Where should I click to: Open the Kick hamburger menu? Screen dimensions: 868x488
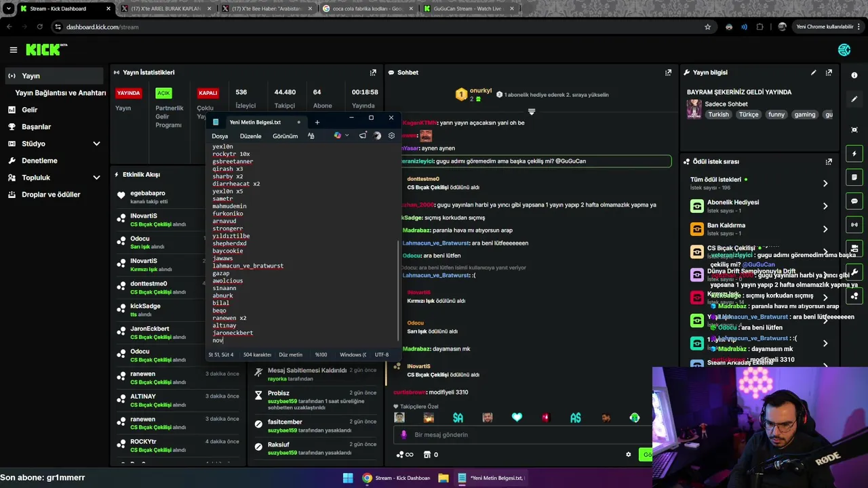tap(13, 49)
